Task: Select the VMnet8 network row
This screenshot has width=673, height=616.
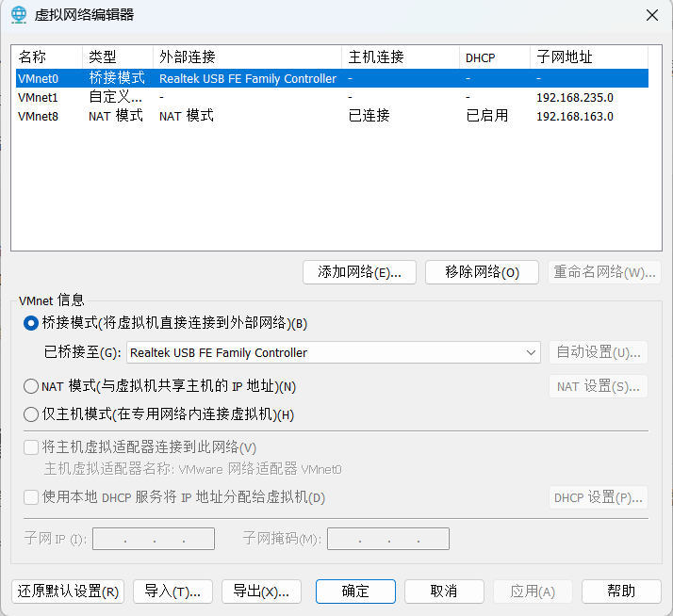Action: point(332,116)
